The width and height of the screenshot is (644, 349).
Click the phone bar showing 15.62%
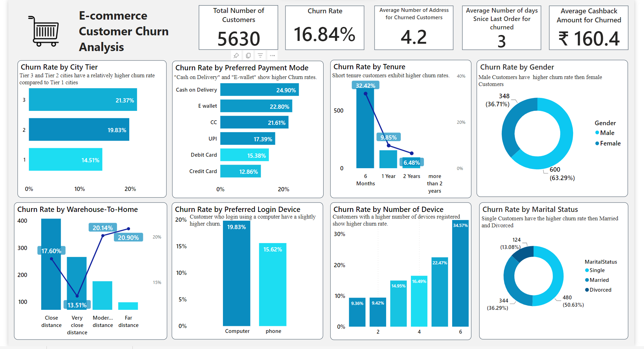coord(273,284)
